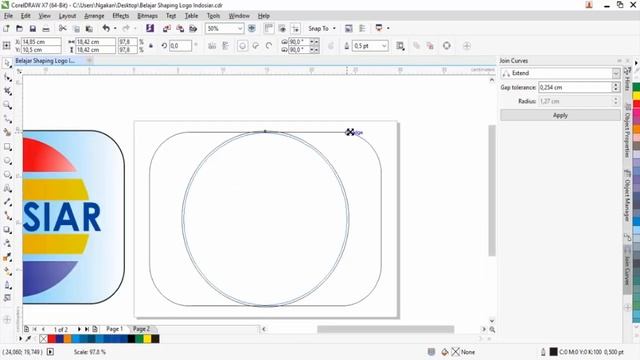The image size is (640, 360).
Task: Toggle Show Grid button
Action: pyautogui.click(x=282, y=28)
